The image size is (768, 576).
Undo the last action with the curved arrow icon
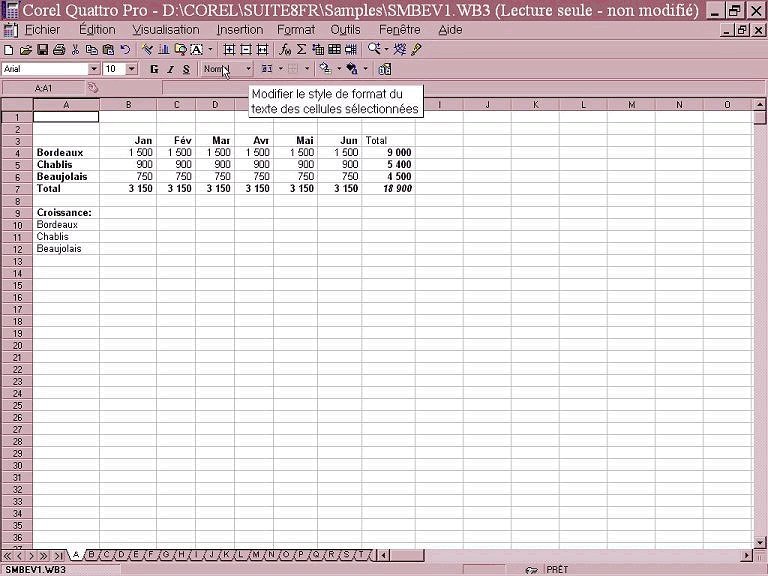click(x=125, y=49)
